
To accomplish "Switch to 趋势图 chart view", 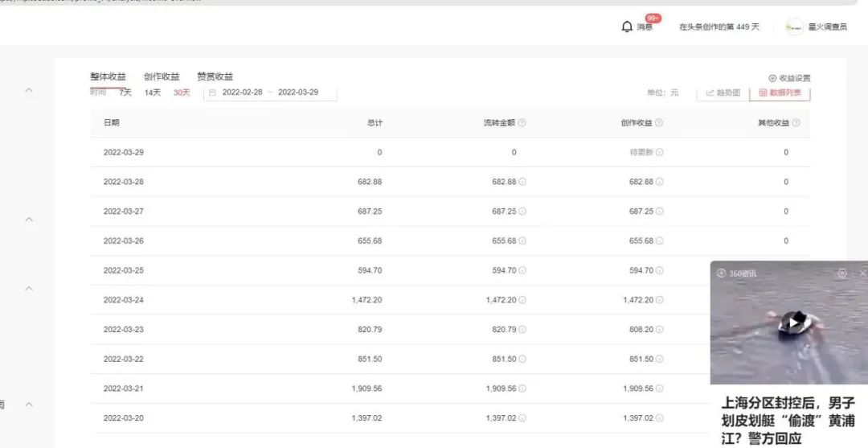I will tap(723, 92).
